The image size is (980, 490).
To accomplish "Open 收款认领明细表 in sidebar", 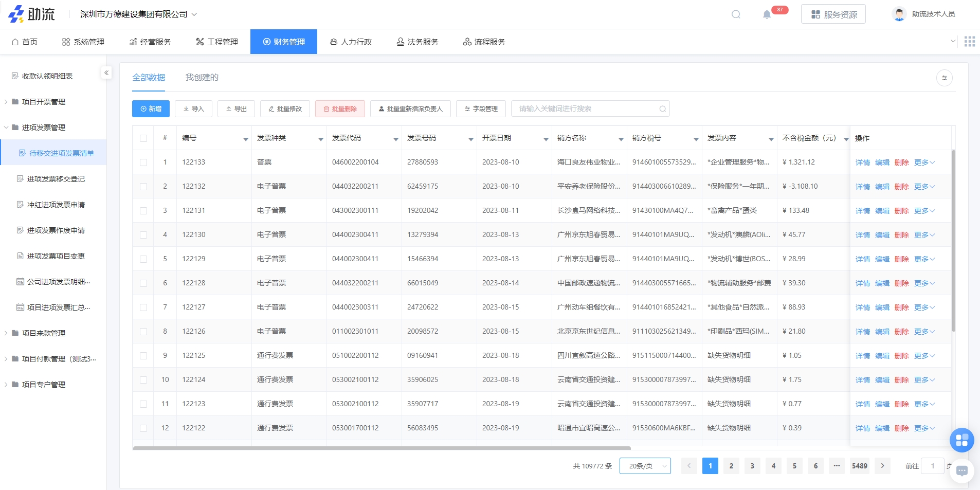I will 47,76.
